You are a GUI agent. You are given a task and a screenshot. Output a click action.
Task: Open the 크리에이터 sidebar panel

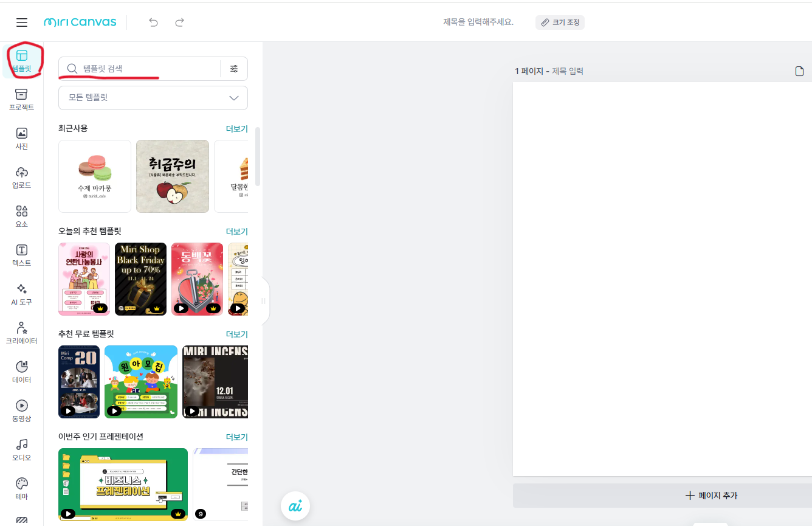[x=22, y=333]
